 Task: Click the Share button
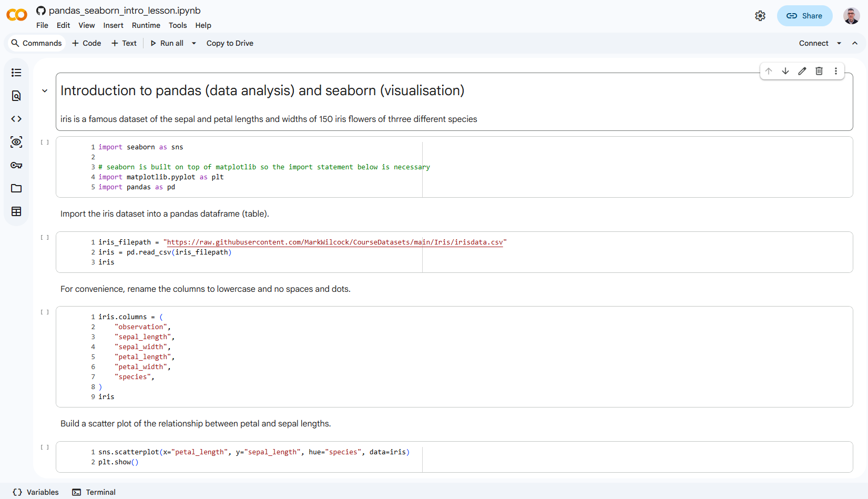804,16
